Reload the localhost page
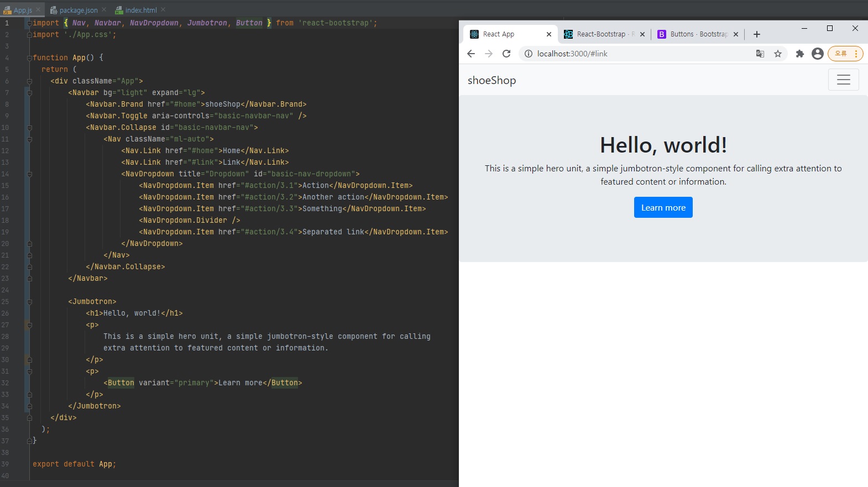The height and width of the screenshot is (487, 868). click(x=506, y=54)
